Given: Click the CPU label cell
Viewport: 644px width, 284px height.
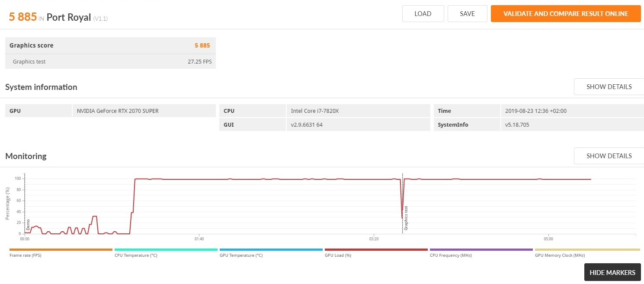Looking at the screenshot, I should (x=253, y=111).
